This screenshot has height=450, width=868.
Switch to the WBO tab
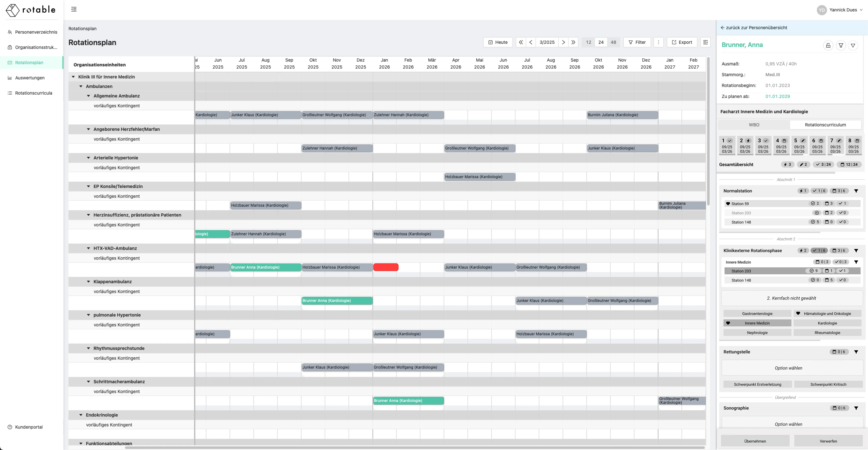coord(754,125)
